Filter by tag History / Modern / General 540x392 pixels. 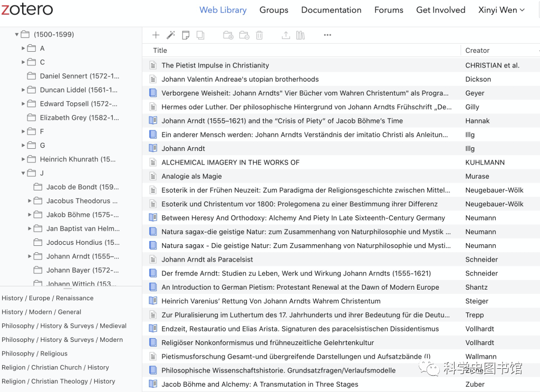(41, 312)
